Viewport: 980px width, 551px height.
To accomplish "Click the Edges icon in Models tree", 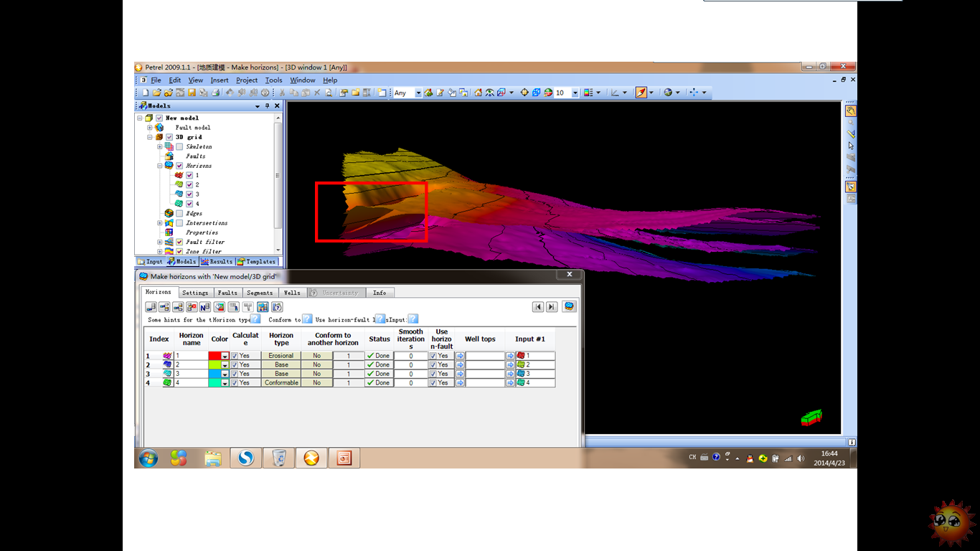I will point(169,213).
